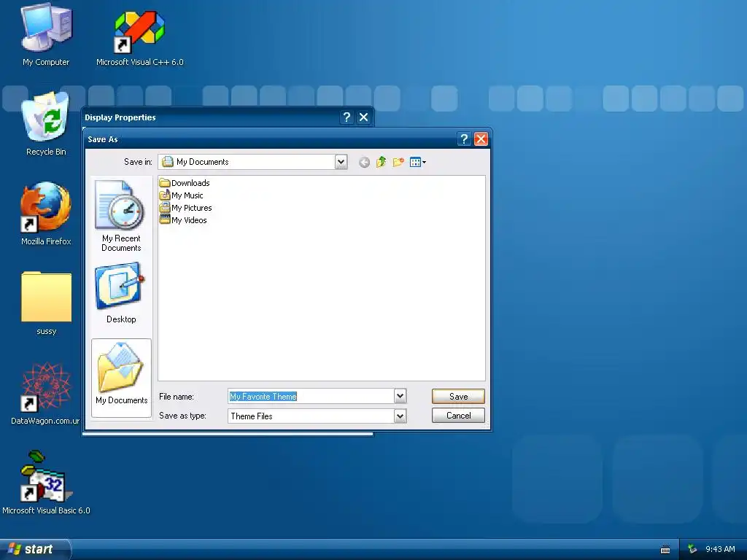Click the on-screen keyboard tray icon
747x560 pixels.
(665, 550)
